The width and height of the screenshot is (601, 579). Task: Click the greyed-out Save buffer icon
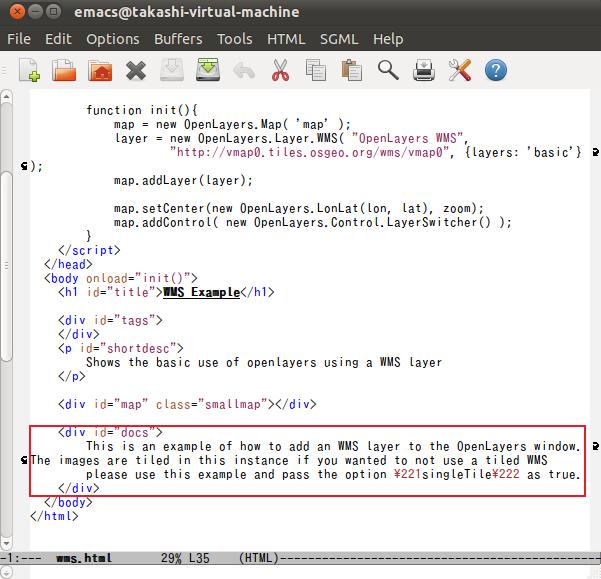click(171, 70)
